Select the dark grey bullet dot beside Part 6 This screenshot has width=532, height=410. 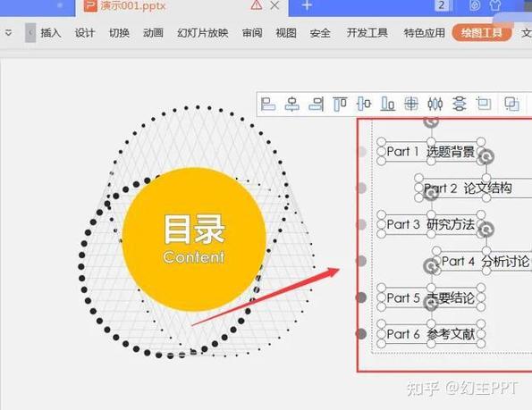point(361,334)
